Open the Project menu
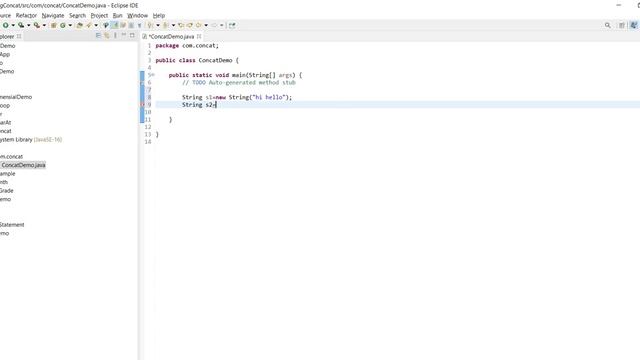Screen dimensions: 640x360 pyautogui.click(x=99, y=16)
